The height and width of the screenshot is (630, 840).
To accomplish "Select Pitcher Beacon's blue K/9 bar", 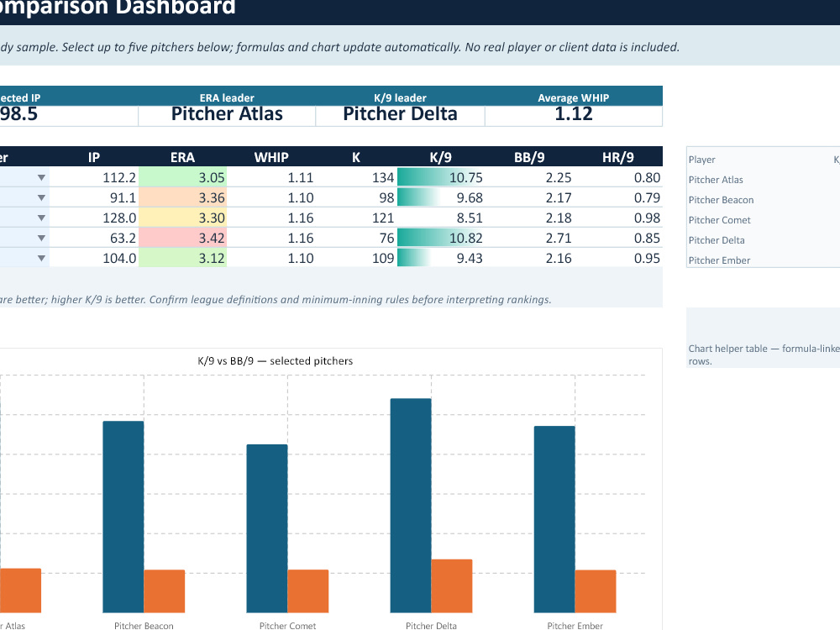I will click(x=123, y=517).
